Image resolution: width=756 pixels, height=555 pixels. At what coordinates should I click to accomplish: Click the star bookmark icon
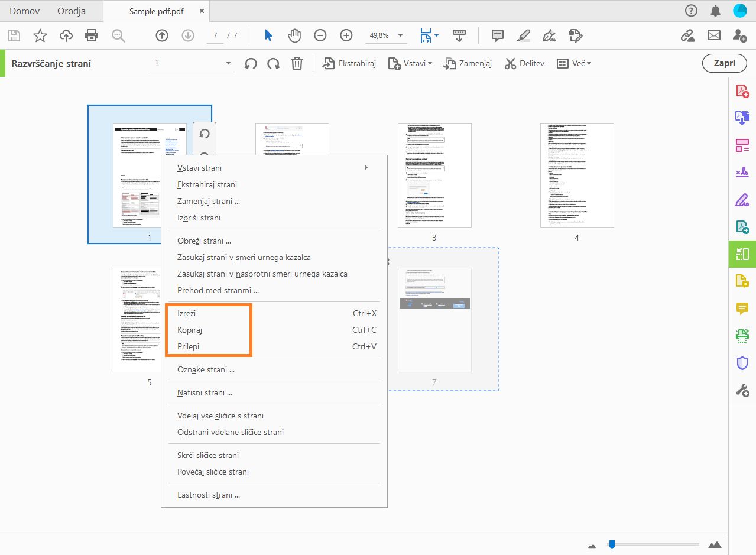[40, 36]
